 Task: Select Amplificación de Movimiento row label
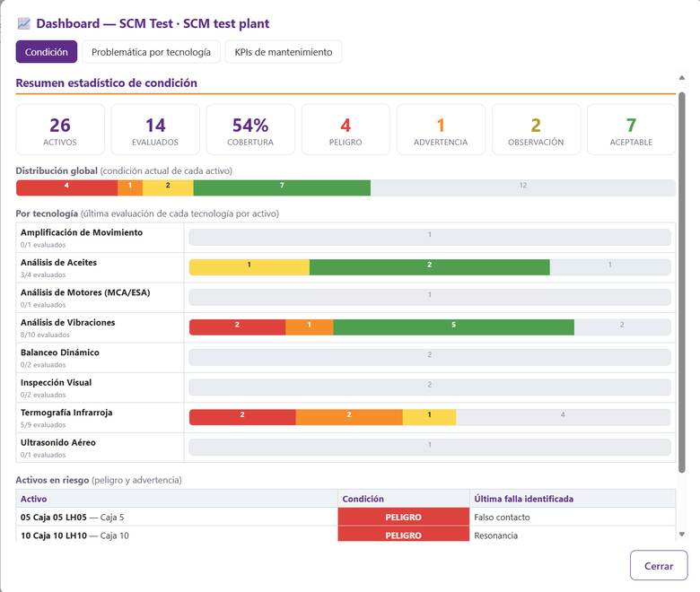(82, 232)
